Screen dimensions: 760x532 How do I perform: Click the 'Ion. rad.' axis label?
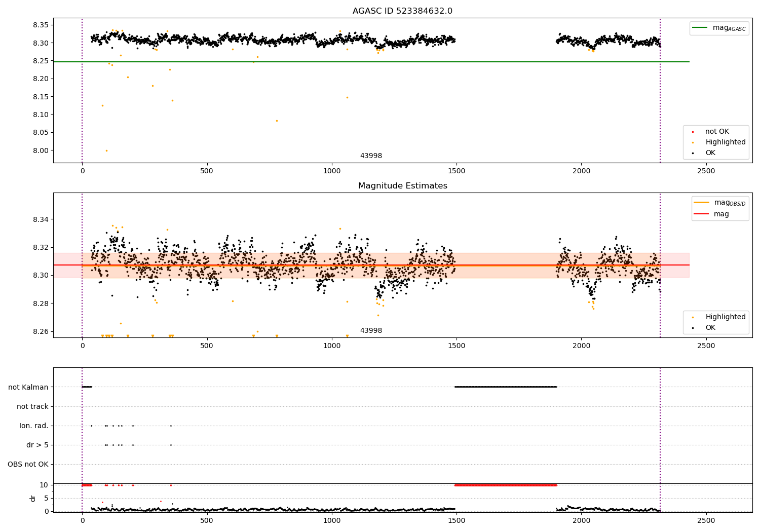34,426
